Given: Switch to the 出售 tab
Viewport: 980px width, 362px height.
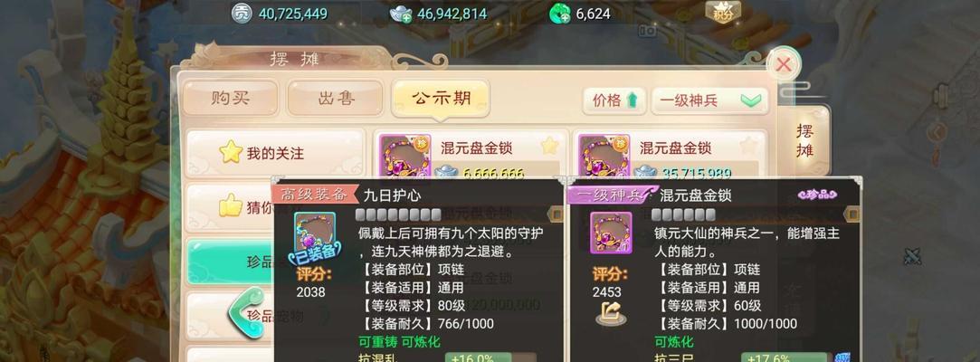Looking at the screenshot, I should tap(336, 98).
